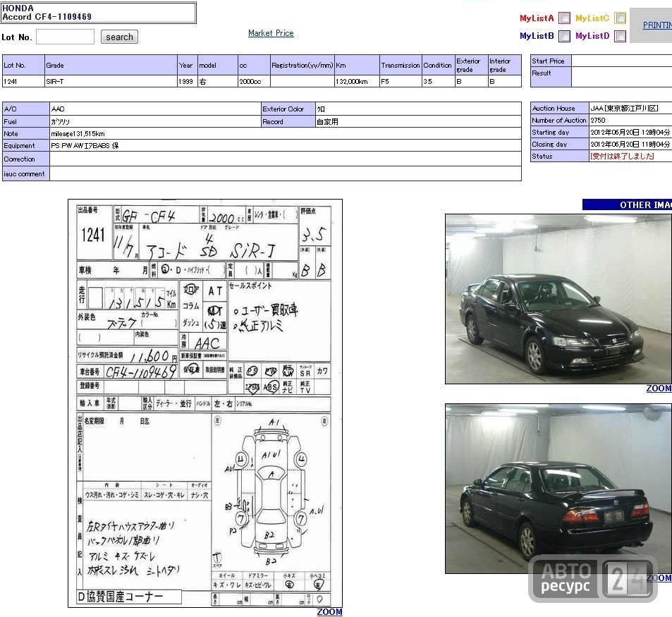
Task: Click ZOOM link under front car photo
Action: [659, 389]
